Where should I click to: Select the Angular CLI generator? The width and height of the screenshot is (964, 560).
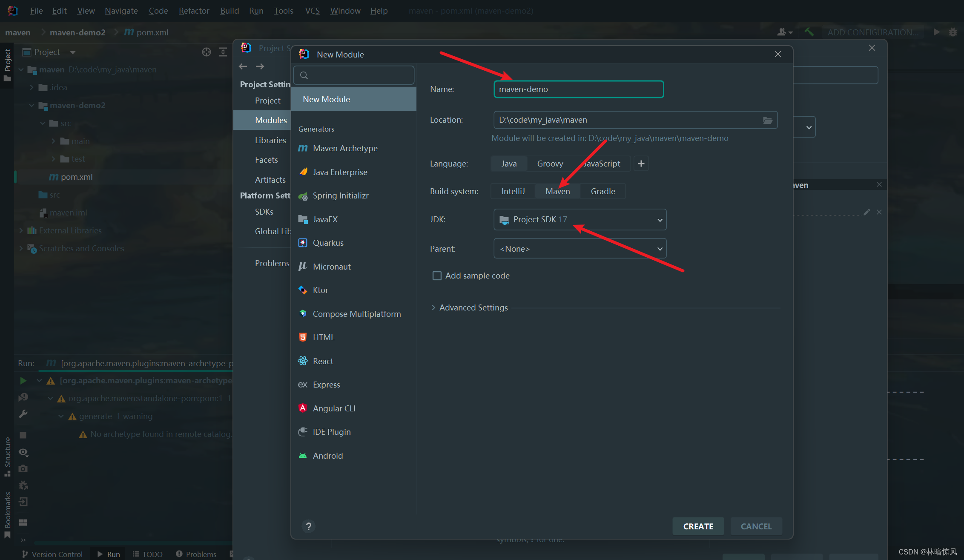334,408
